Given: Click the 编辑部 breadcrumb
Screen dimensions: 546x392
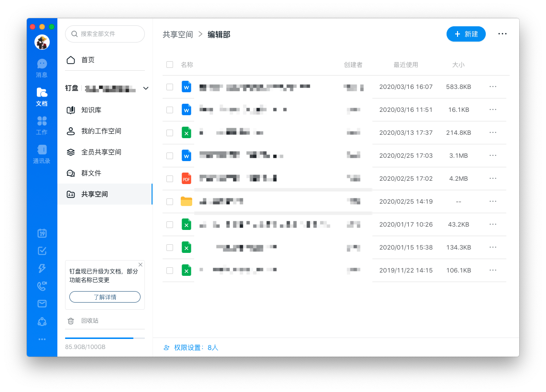Looking at the screenshot, I should (219, 34).
